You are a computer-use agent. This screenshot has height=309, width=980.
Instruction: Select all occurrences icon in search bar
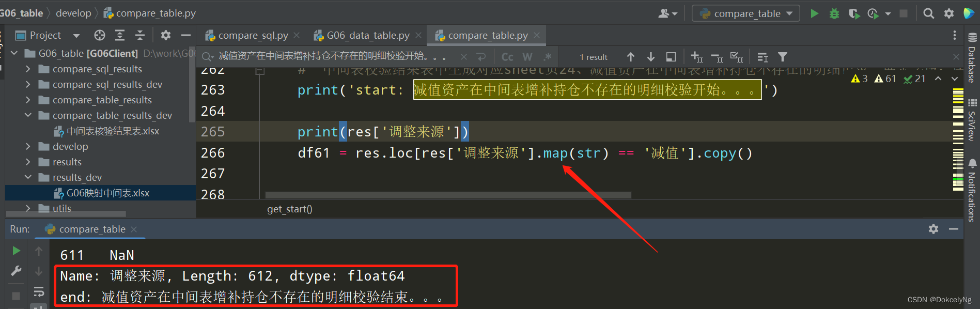tap(737, 57)
